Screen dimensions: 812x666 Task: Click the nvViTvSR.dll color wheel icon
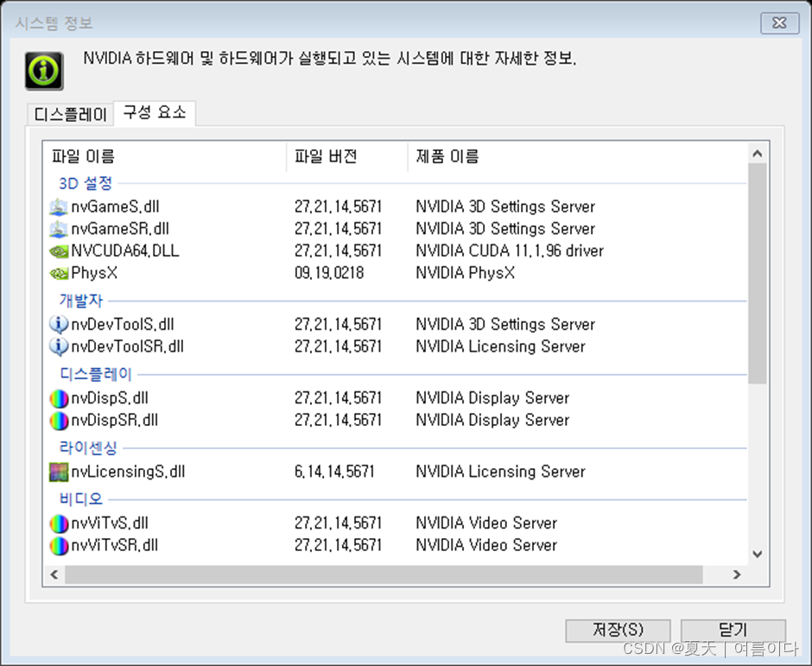click(59, 546)
